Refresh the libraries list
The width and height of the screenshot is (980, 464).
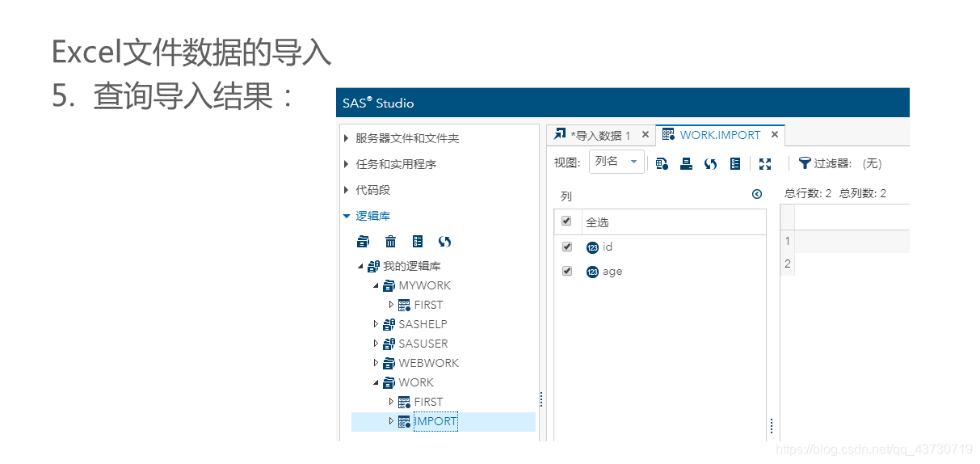pyautogui.click(x=444, y=241)
